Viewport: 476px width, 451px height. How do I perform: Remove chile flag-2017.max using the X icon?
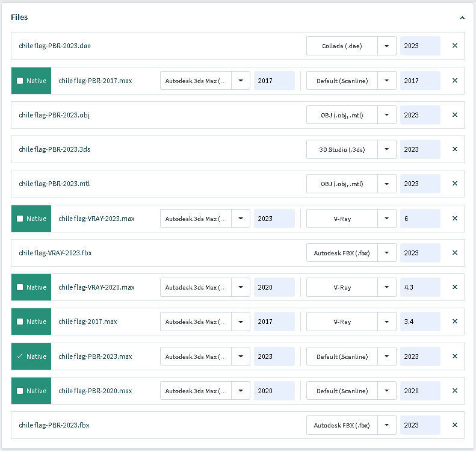[454, 322]
